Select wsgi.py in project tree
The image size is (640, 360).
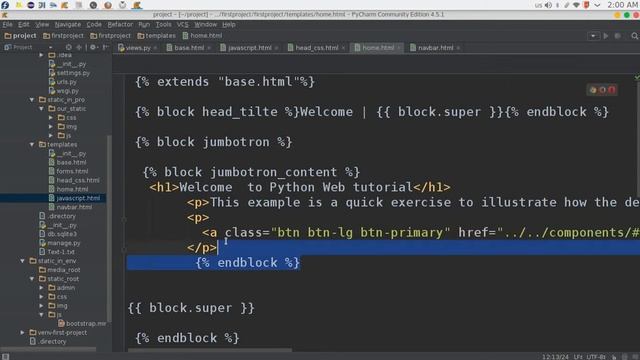pos(64,91)
